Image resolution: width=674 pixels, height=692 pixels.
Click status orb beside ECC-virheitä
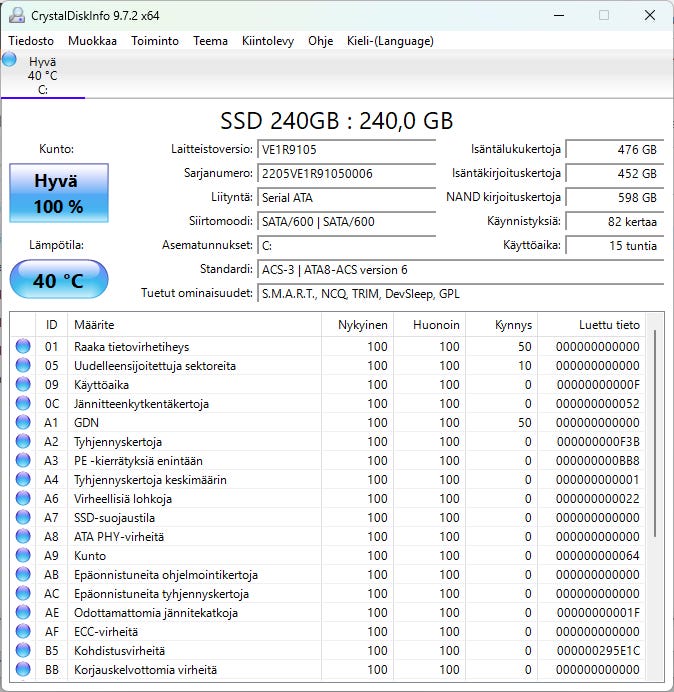(x=23, y=632)
